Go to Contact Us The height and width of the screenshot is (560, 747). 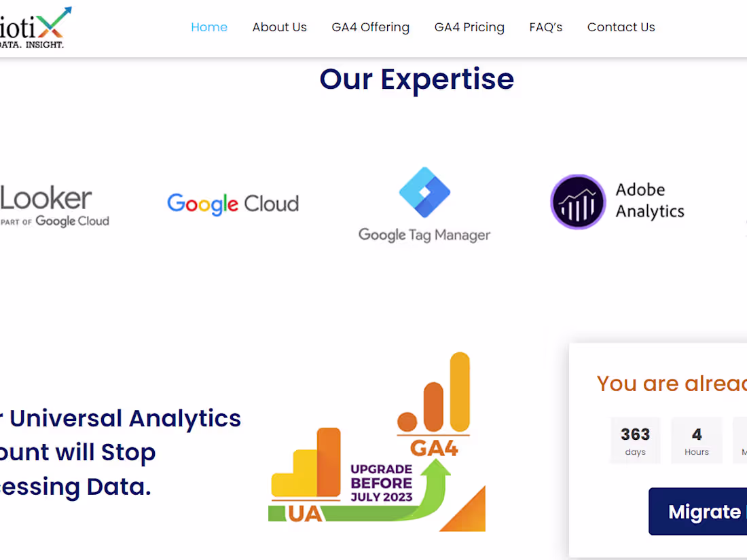621,27
